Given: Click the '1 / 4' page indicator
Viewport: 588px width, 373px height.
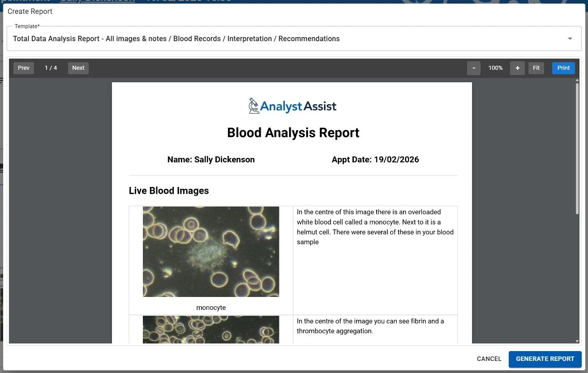Looking at the screenshot, I should point(51,68).
